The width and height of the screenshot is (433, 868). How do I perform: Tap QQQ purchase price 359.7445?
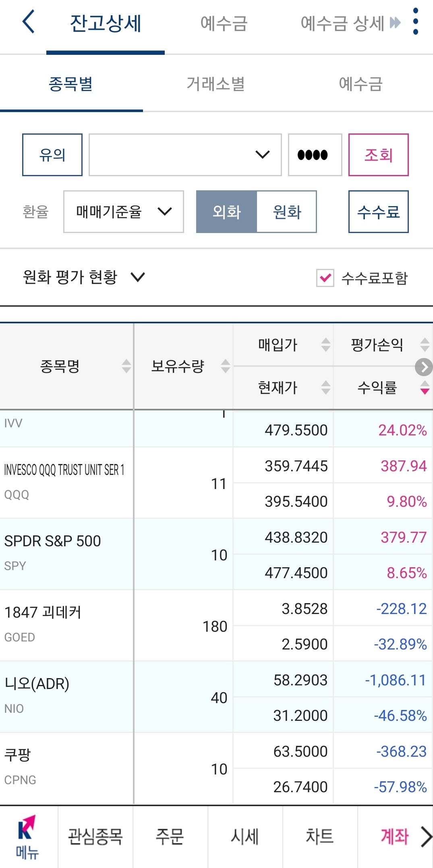click(x=296, y=466)
